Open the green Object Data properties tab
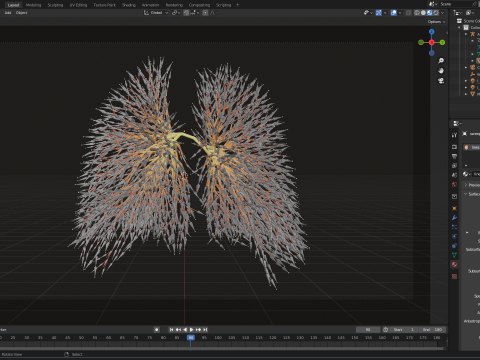Screen dimensions: 480x360 click(x=454, y=255)
